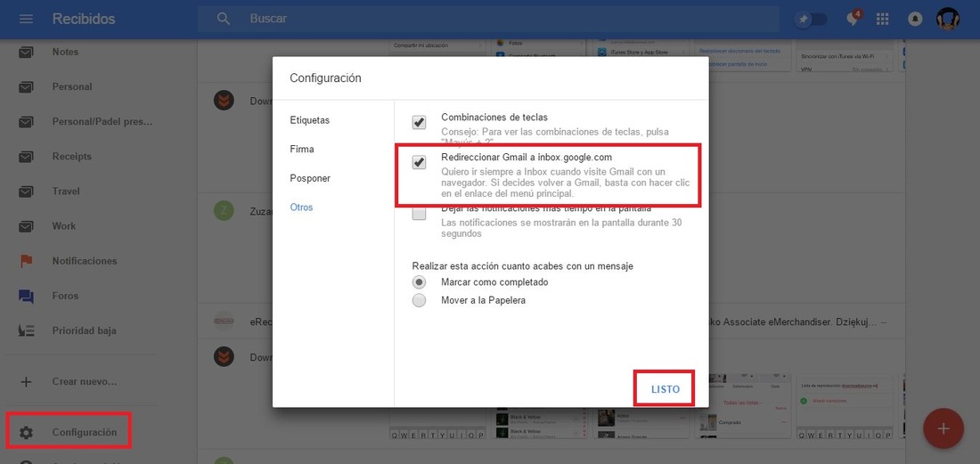Click the Configuración gear icon

26,432
